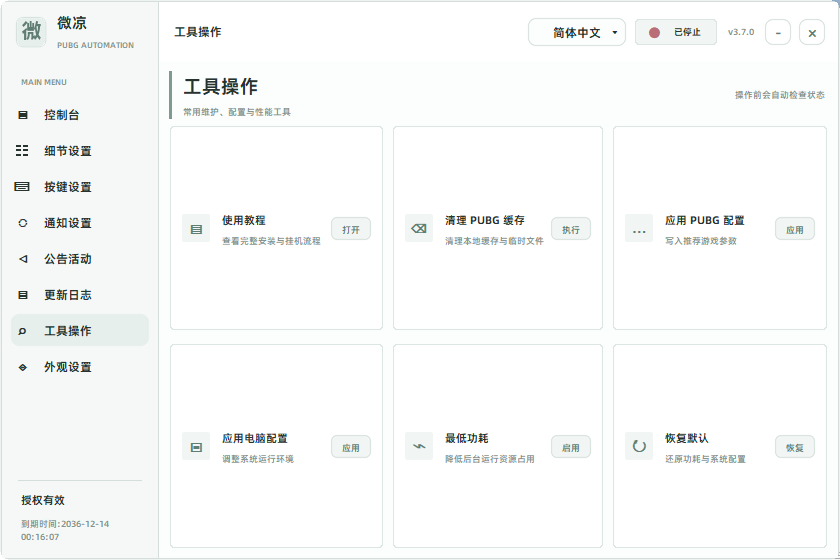Click the 应用电脑配置 card icon
840x560 pixels.
196,447
